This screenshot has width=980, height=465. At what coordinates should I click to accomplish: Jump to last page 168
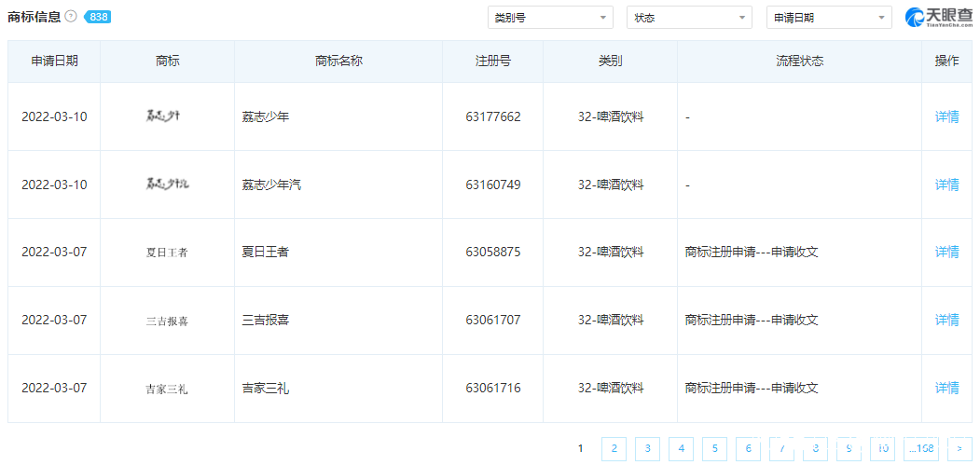(922, 449)
